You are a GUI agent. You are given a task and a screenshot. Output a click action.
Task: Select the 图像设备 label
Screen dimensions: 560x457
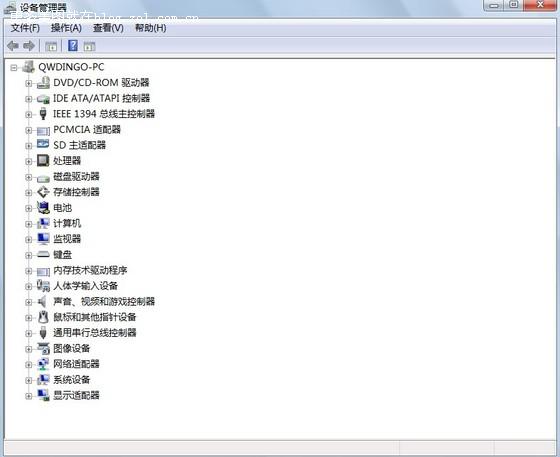click(71, 348)
